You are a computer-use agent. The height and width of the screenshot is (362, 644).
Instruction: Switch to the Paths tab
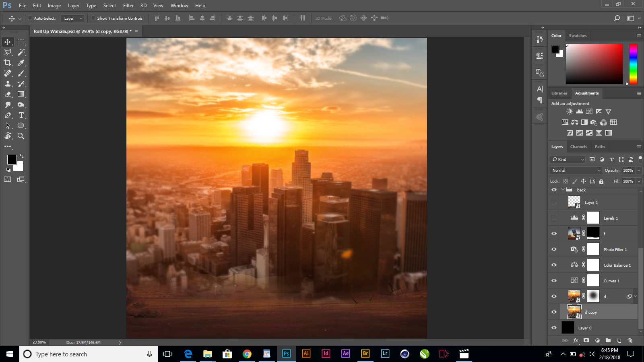pos(600,147)
